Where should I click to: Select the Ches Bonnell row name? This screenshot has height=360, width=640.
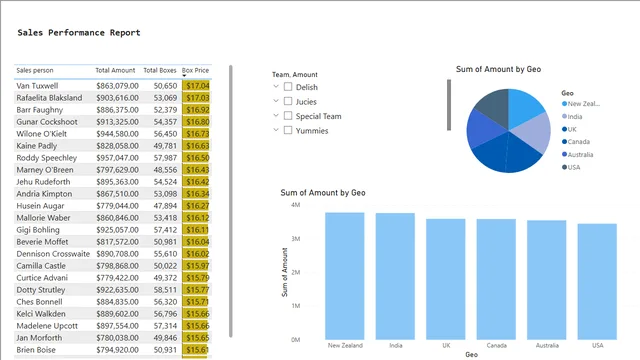(39, 302)
